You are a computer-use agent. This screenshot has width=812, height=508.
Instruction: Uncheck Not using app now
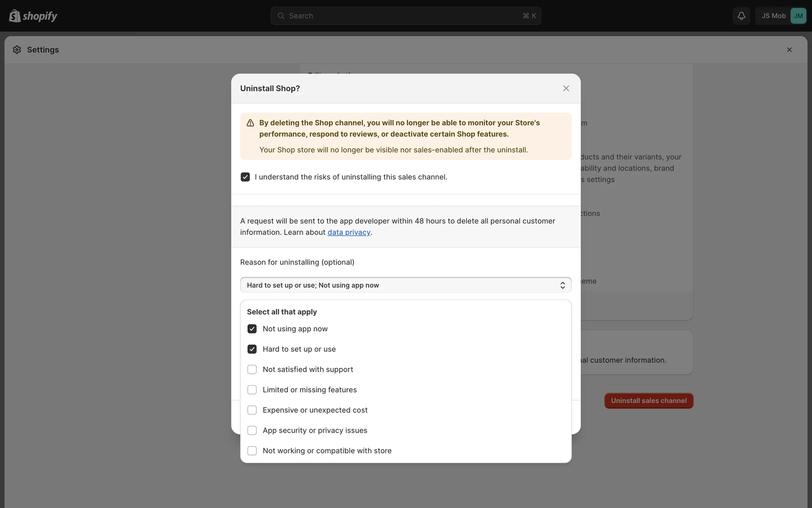(x=252, y=329)
